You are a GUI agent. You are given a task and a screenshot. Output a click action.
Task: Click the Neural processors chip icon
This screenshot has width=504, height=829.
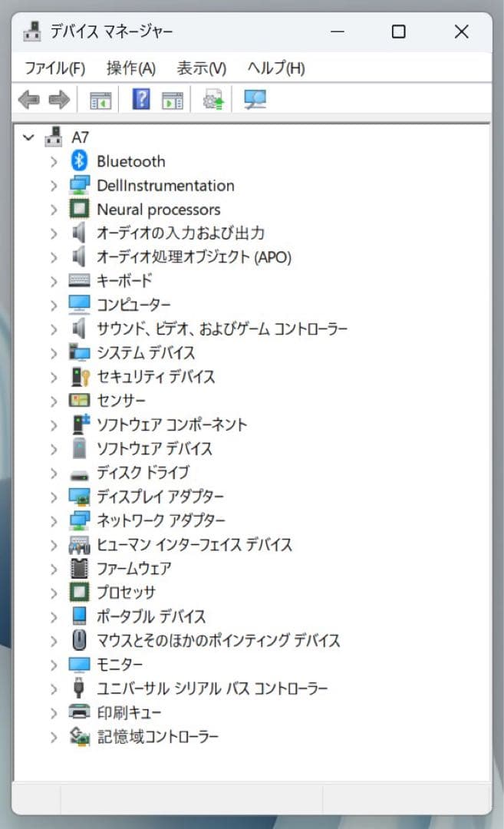79,210
